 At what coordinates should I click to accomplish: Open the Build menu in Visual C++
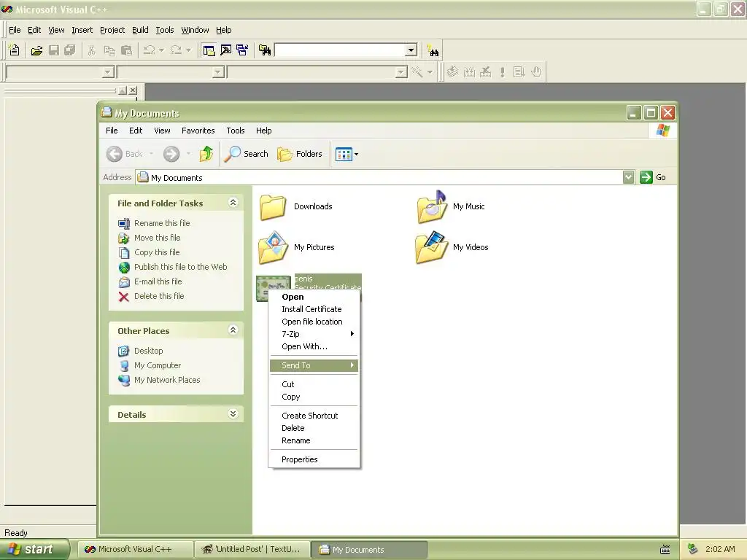coord(140,30)
